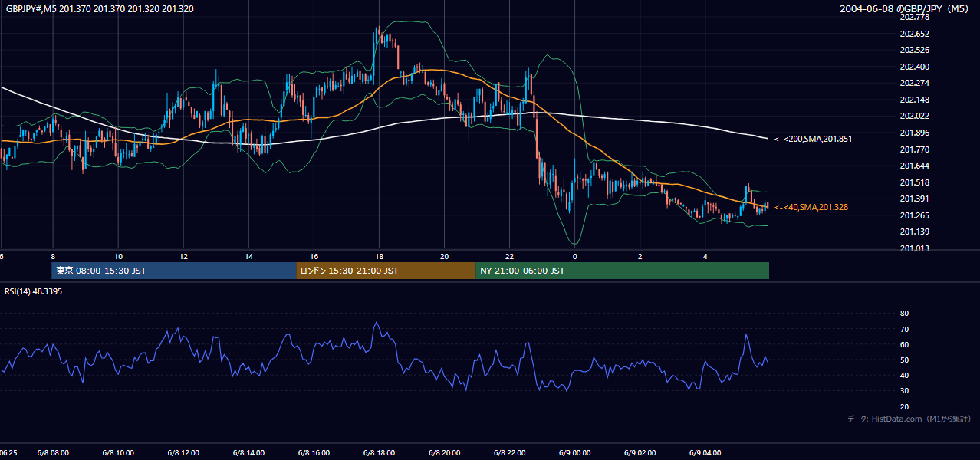The width and height of the screenshot is (980, 460).
Task: Click price axis value 201.265
Action: 914,215
